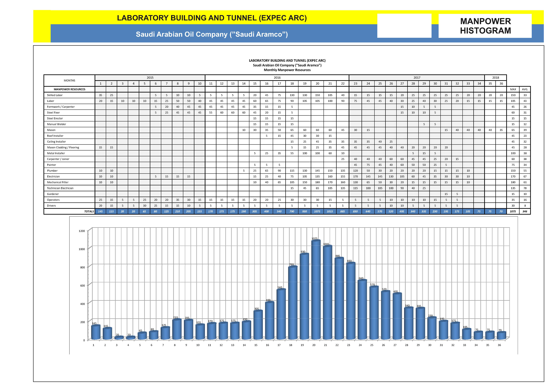Image resolution: width=555 pixels, height=392 pixels.
Task: Click the Monthly Manpower Resources subtitle
Action: coord(287,70)
